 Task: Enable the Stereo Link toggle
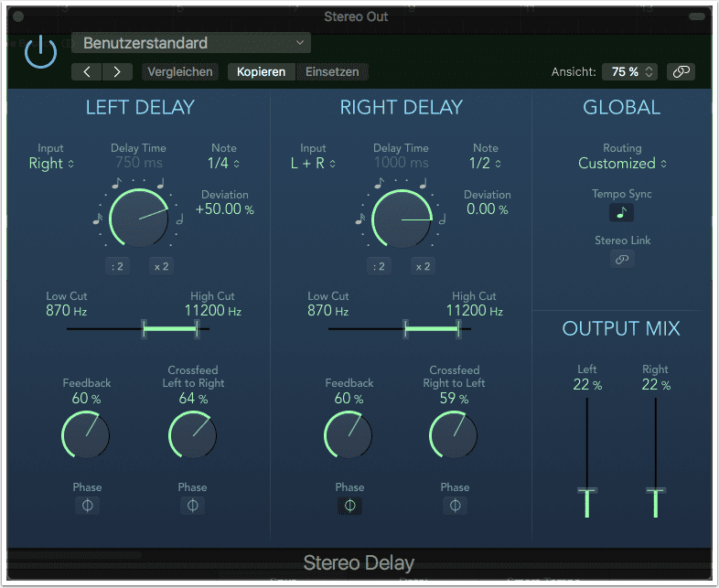click(622, 260)
